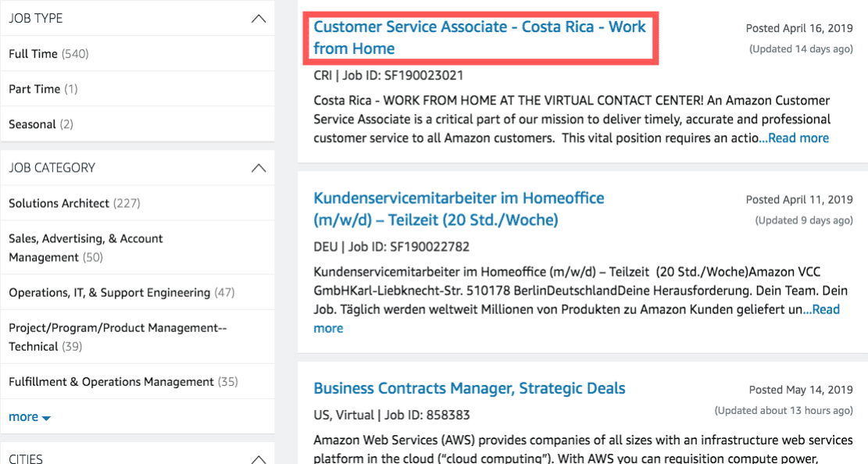Filter by Part Time jobs
This screenshot has height=464, width=868.
pos(43,89)
